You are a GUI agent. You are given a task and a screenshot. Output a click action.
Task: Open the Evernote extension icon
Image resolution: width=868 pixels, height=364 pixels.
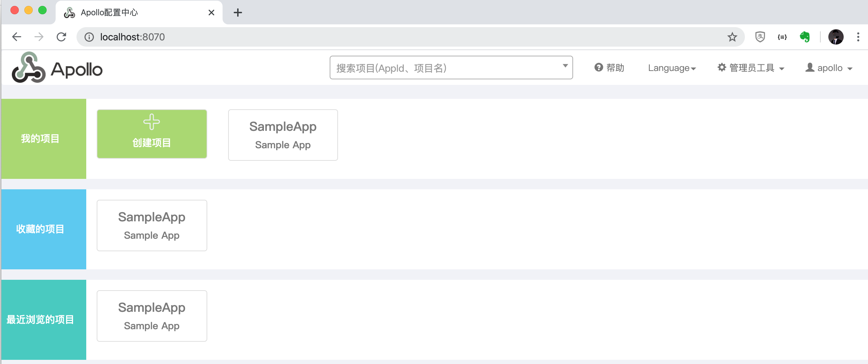(x=805, y=37)
